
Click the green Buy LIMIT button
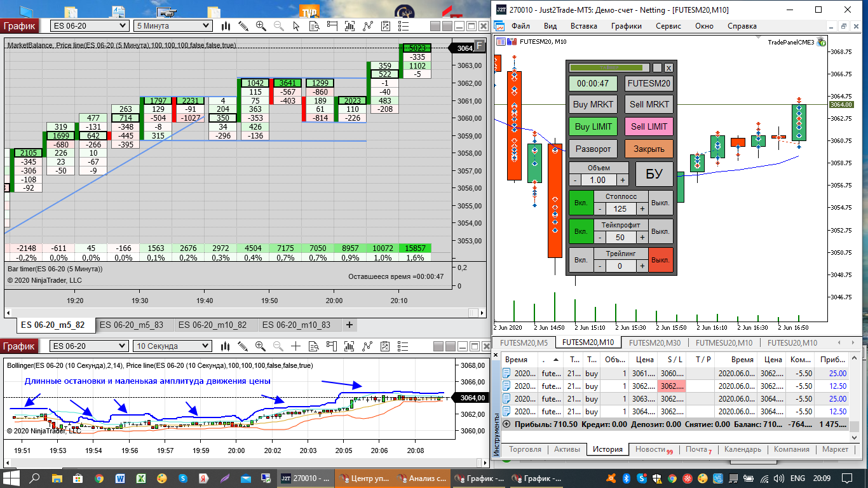pyautogui.click(x=593, y=126)
